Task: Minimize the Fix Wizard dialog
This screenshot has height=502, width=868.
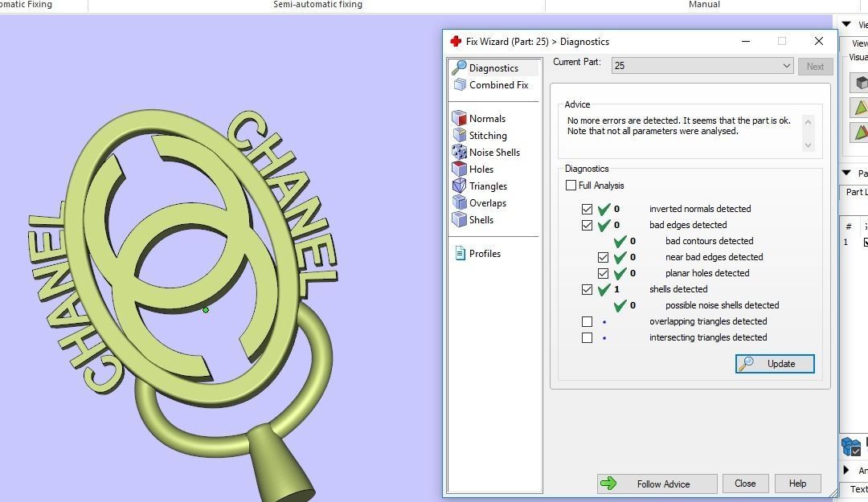Action: (746, 42)
